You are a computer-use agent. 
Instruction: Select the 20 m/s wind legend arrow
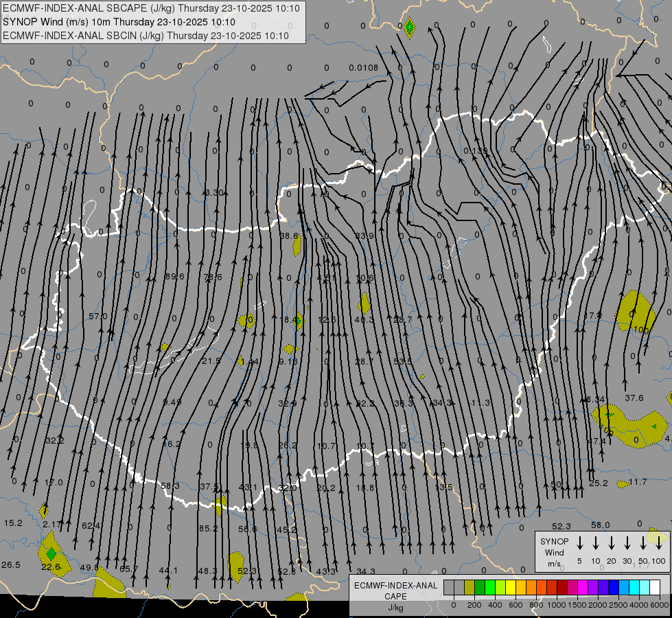point(611,543)
